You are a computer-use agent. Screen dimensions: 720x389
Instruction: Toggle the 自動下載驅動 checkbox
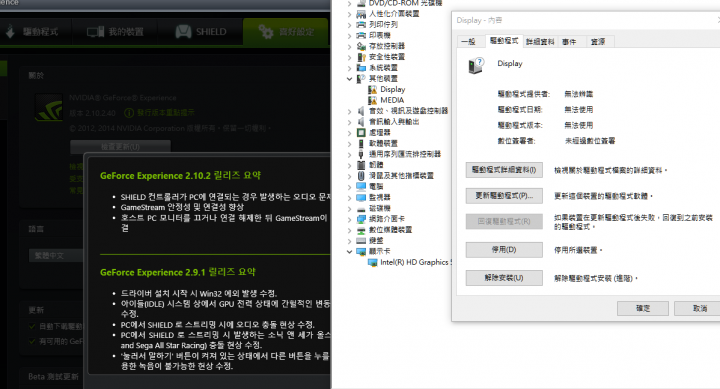click(x=32, y=326)
